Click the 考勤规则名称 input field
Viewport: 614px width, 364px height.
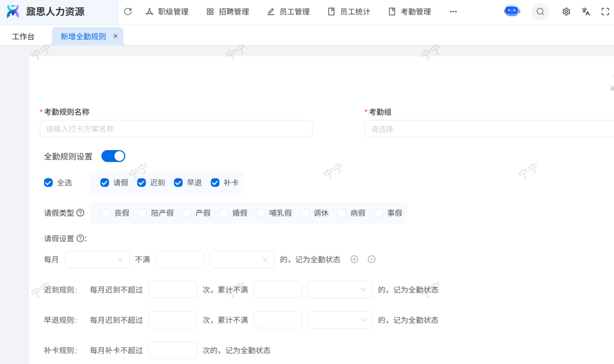tap(176, 129)
